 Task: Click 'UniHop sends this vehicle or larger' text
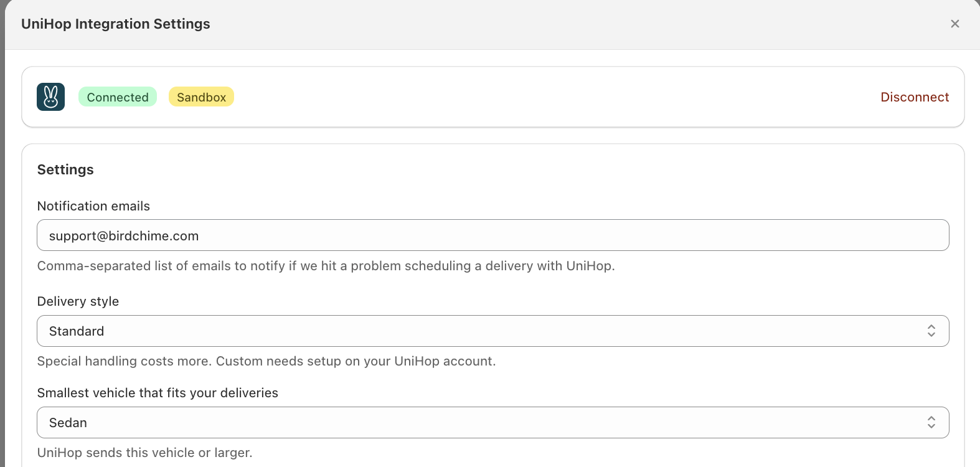click(x=144, y=453)
